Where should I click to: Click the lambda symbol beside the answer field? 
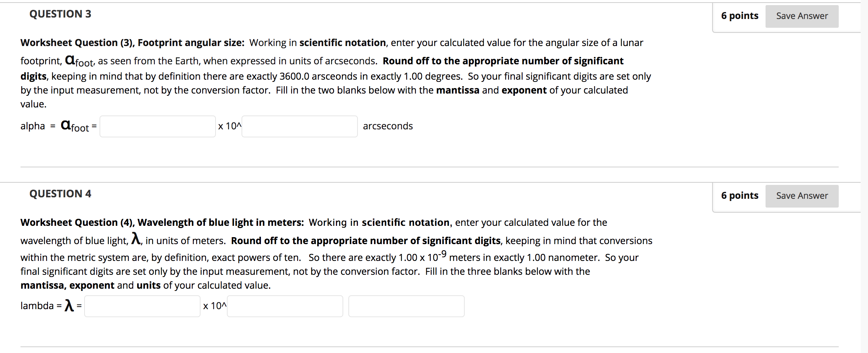(69, 305)
